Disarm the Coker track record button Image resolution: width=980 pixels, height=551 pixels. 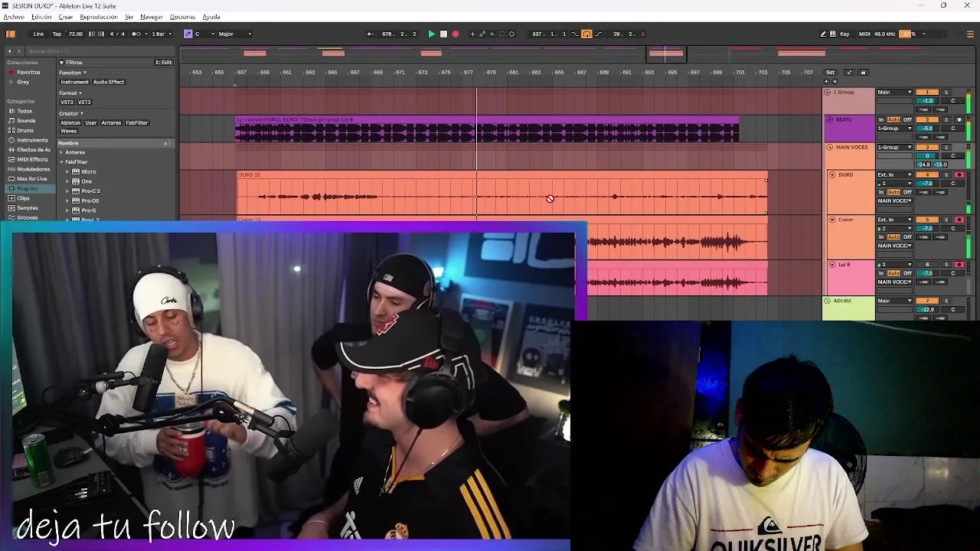959,220
